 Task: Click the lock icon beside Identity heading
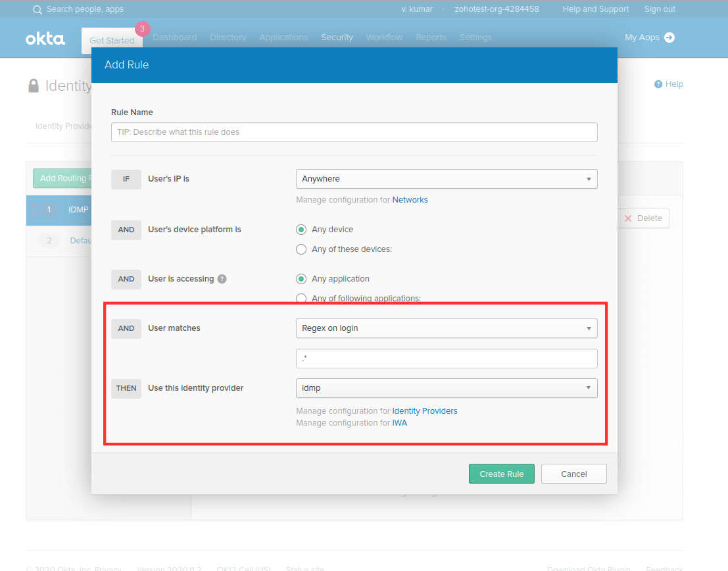coord(34,86)
